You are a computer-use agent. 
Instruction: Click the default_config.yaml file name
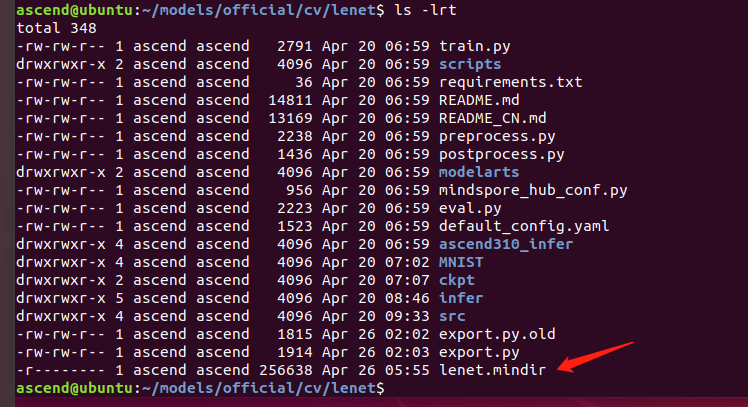click(x=524, y=226)
